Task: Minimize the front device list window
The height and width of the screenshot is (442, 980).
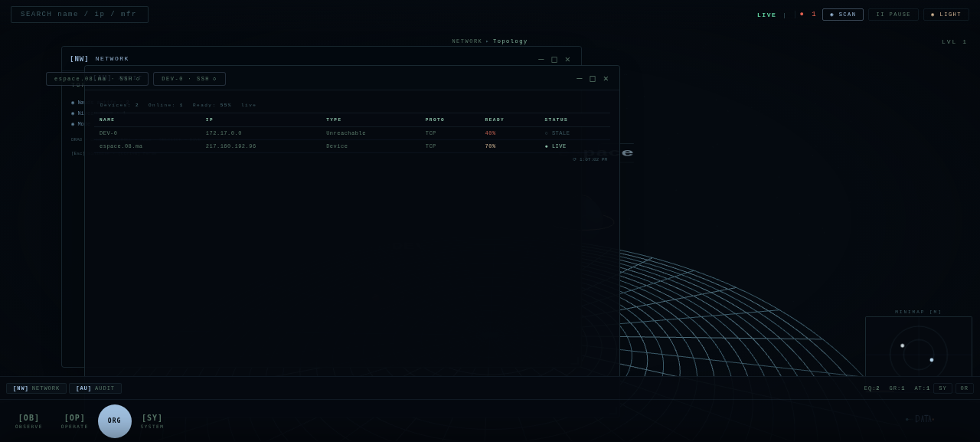Action: (580, 78)
